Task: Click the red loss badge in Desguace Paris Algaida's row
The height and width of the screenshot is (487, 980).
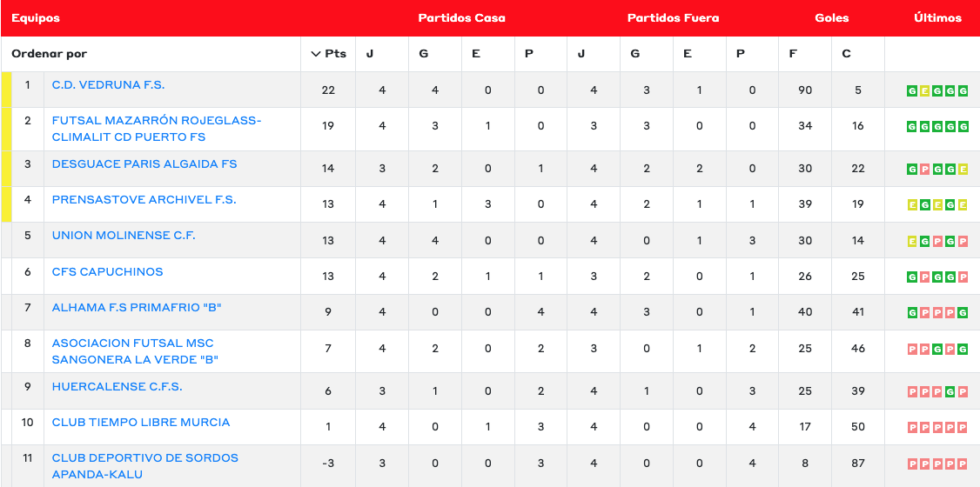Action: 925,170
